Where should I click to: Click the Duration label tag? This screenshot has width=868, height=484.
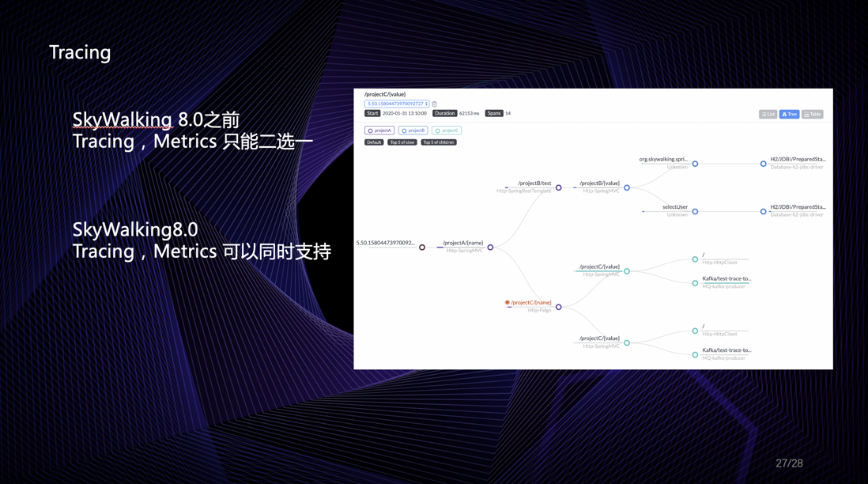coord(444,114)
